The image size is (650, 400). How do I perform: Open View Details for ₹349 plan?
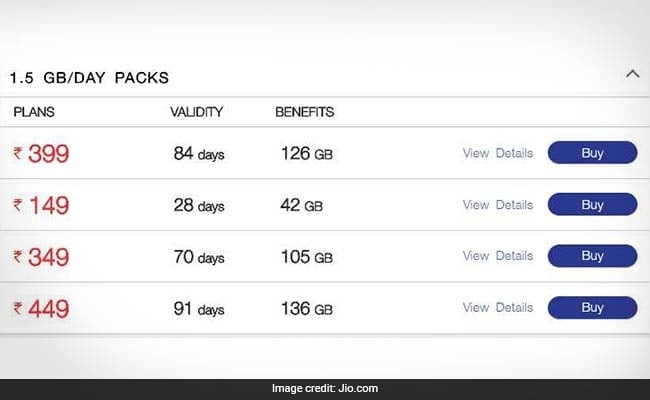pos(497,256)
